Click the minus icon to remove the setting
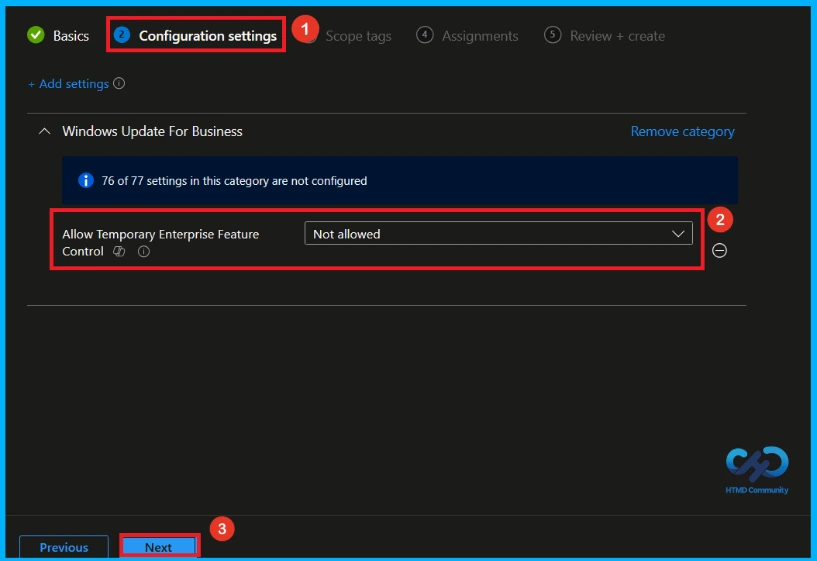 point(719,251)
